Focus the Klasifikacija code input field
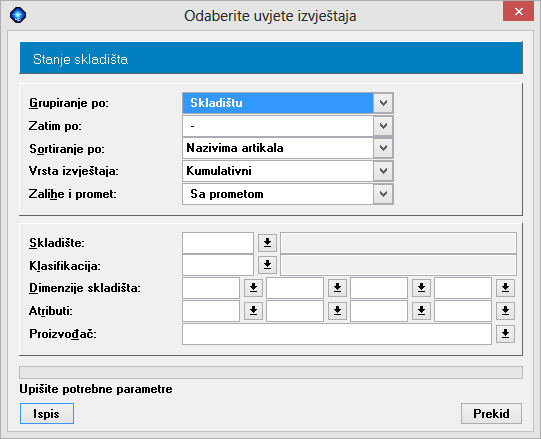Screen dimensions: 541x439 pos(218,265)
